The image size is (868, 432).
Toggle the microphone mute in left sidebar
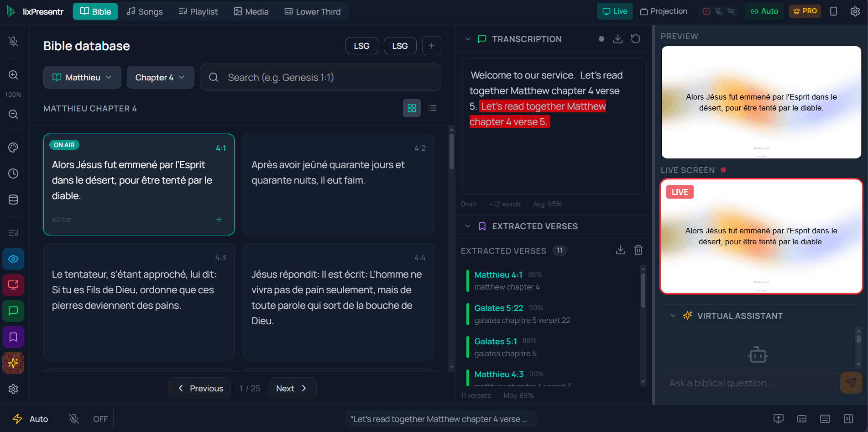[13, 42]
